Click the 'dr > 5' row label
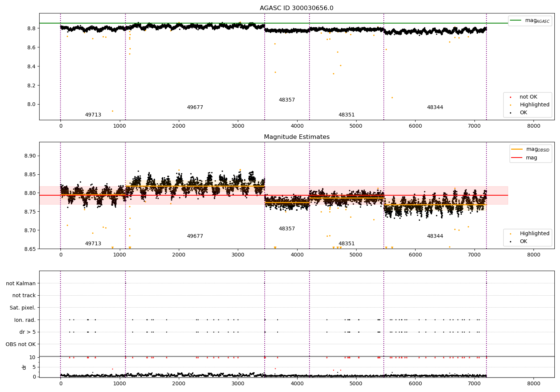This screenshot has height=392, width=560. coord(28,332)
